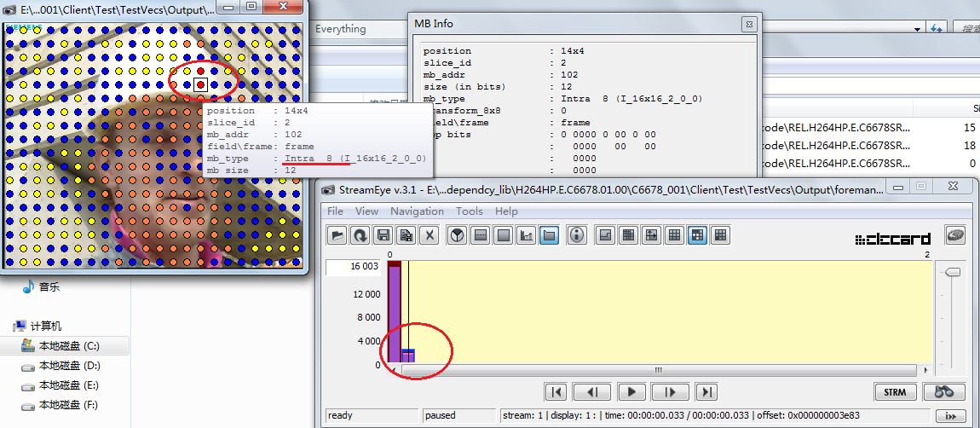Viewport: 980px width, 428px height.
Task: Open the Navigation menu
Action: (417, 211)
